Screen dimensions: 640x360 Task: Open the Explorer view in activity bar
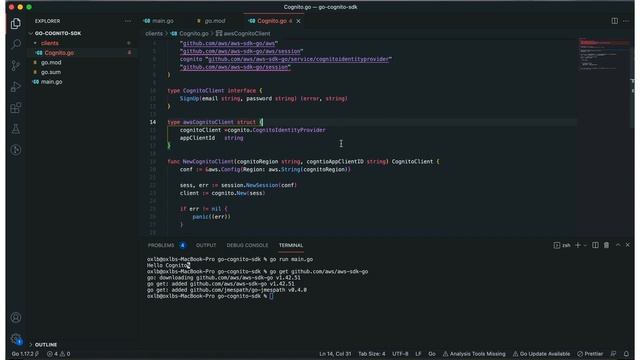(16, 24)
